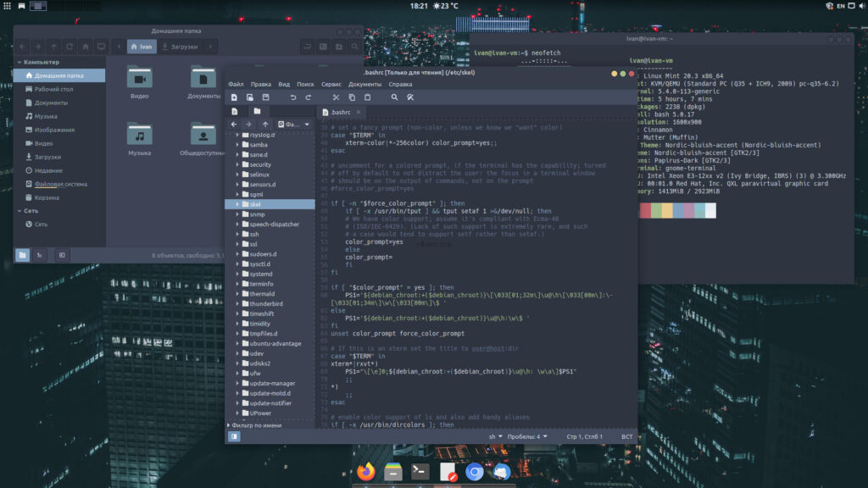The height and width of the screenshot is (488, 868).
Task: Launch the terminal from the dock
Action: [x=420, y=472]
